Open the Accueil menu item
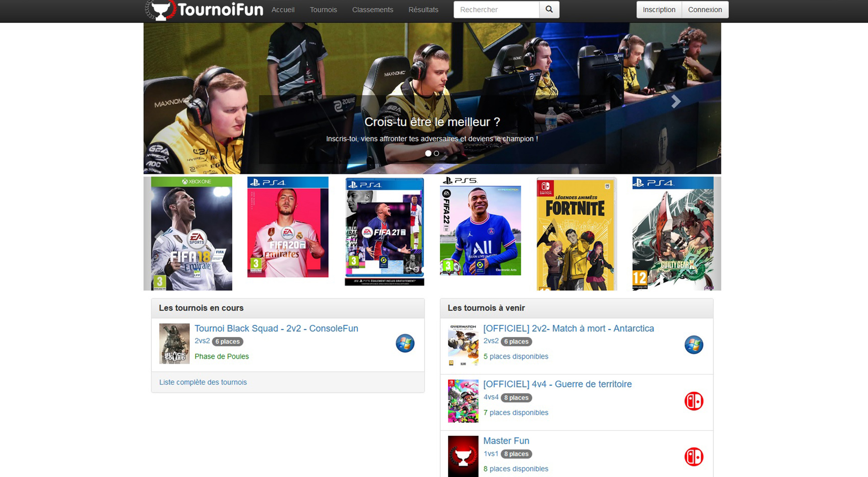 pos(283,9)
